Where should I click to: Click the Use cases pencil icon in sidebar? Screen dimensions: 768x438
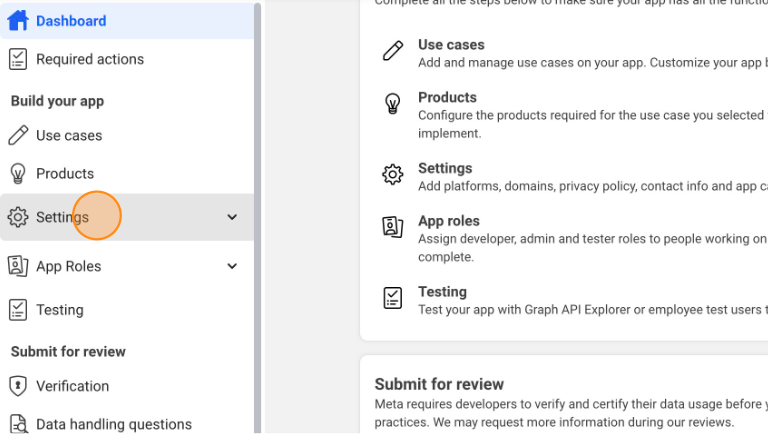[x=18, y=135]
